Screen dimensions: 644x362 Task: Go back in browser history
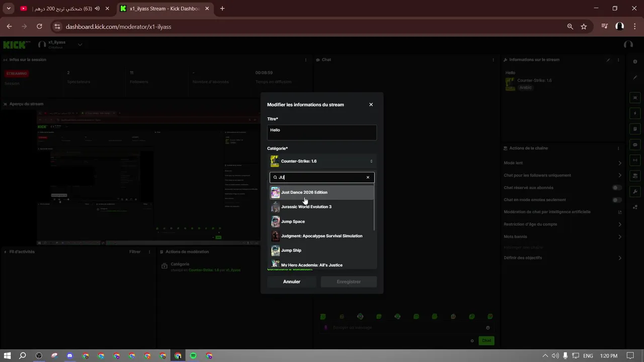tap(9, 26)
